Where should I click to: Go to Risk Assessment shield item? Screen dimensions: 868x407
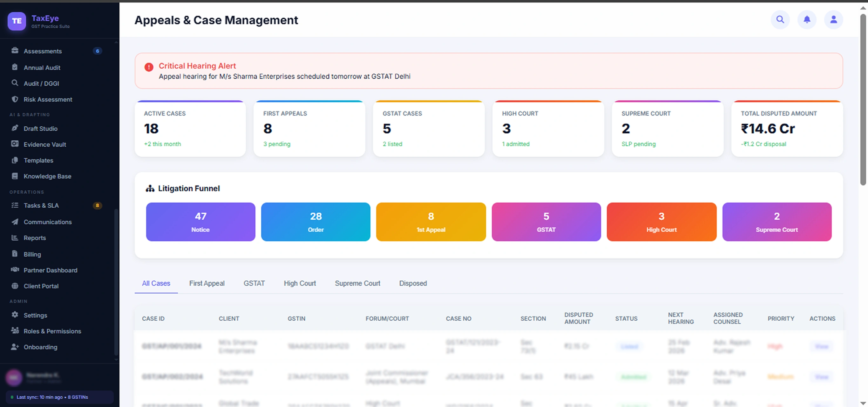[x=48, y=99]
